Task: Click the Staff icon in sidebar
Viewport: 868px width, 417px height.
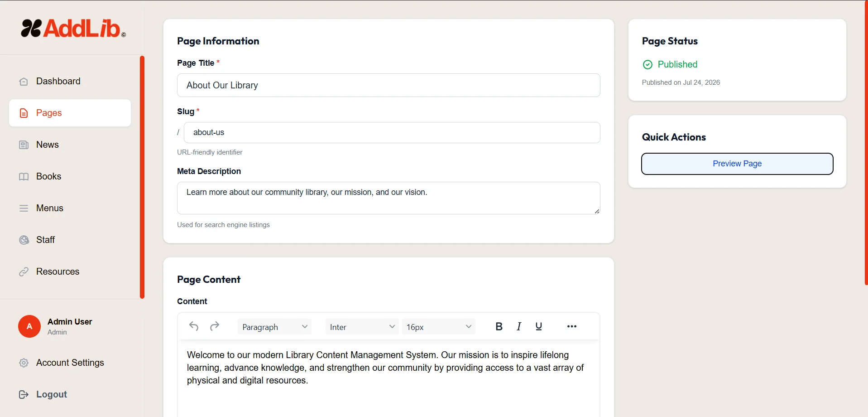Action: click(24, 240)
